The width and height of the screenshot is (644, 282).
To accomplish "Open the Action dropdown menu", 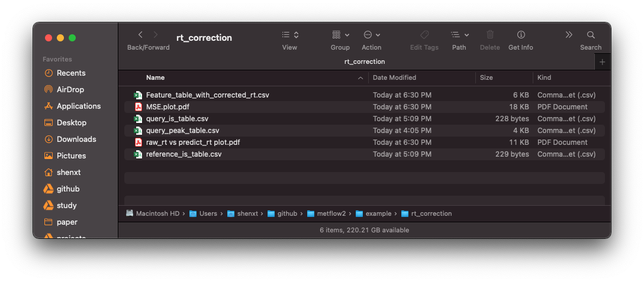I will click(x=372, y=35).
